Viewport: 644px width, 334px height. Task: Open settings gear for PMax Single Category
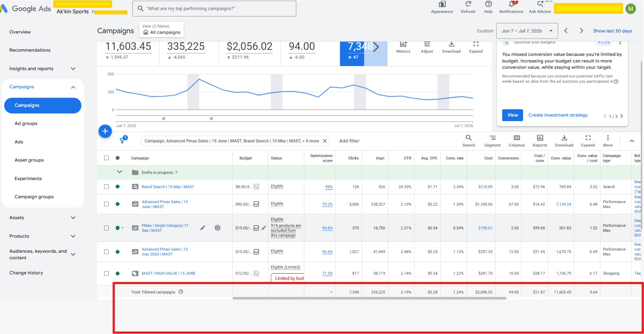(217, 228)
